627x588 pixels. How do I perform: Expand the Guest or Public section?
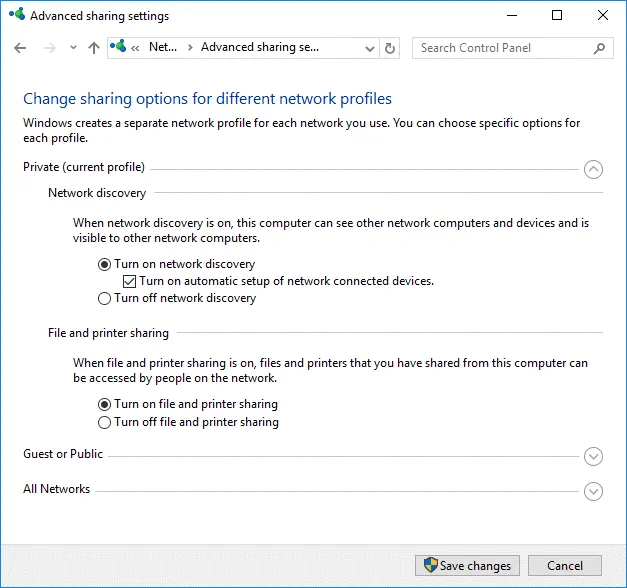593,456
